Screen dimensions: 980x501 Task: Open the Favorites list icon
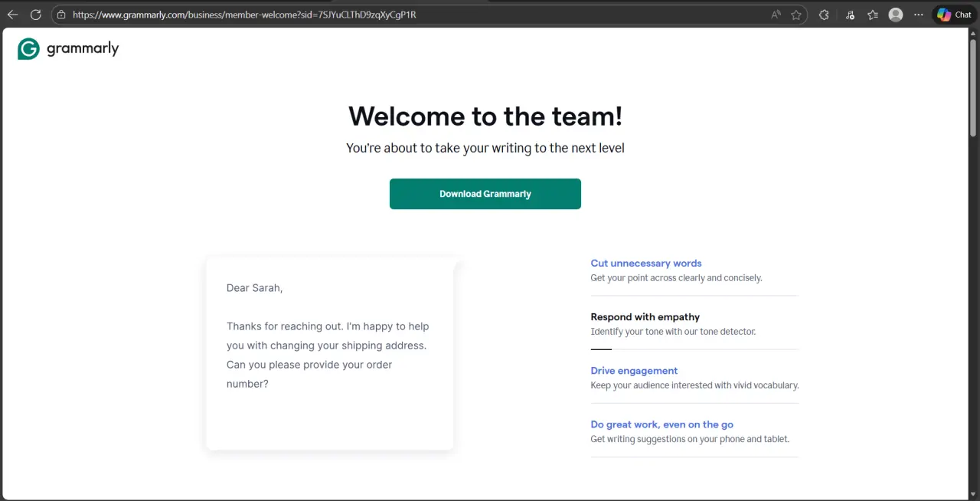click(873, 15)
